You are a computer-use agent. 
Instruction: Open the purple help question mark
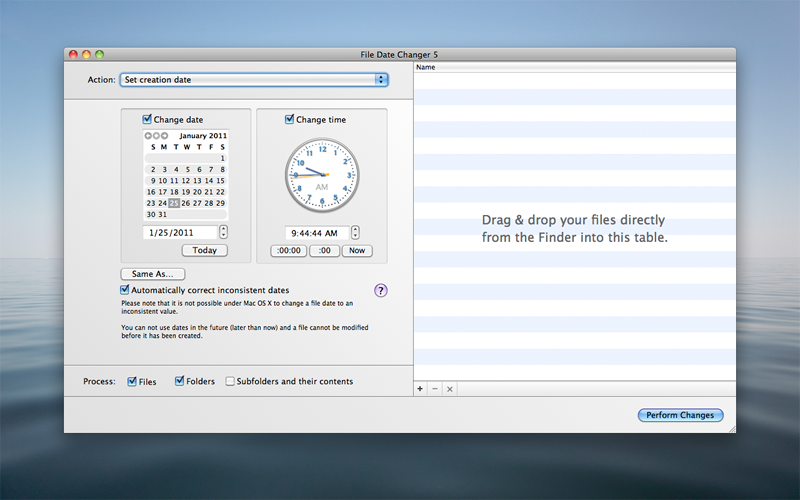pyautogui.click(x=381, y=290)
